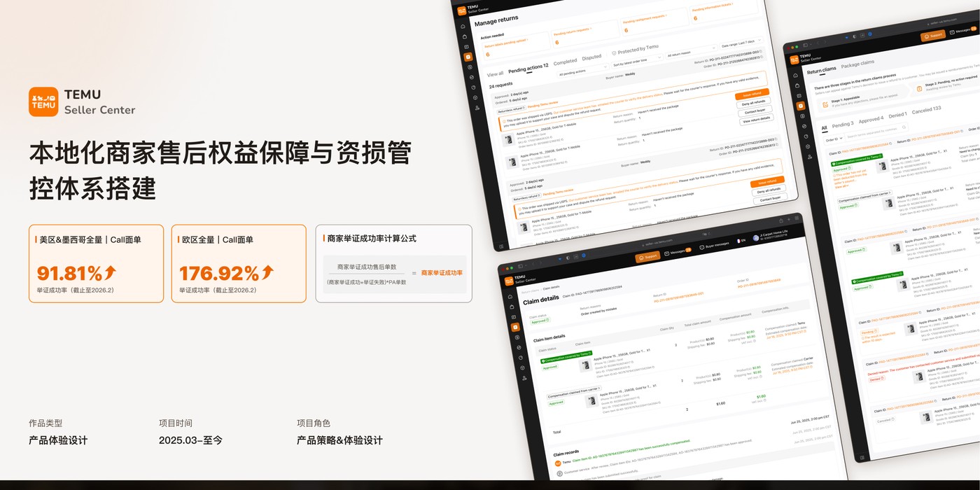Open Messages in Return claims top bar
980x490 pixels.
[x=963, y=30]
